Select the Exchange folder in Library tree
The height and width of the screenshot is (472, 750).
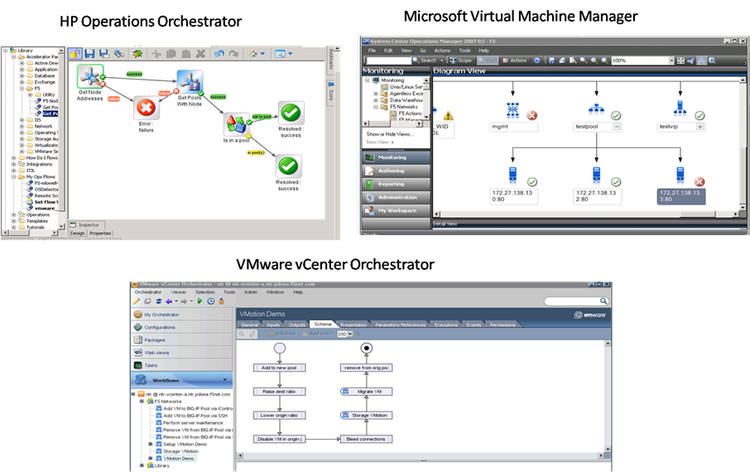(44, 82)
